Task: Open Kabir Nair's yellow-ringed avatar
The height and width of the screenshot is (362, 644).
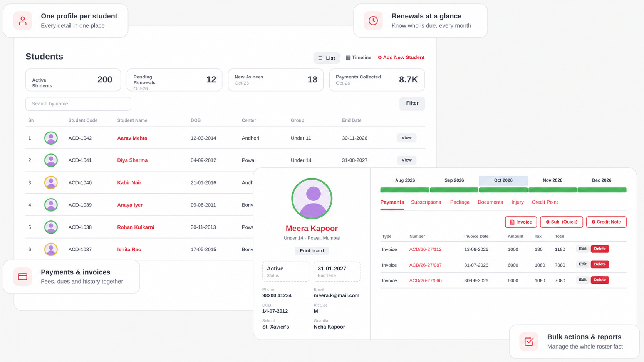Action: [51, 183]
